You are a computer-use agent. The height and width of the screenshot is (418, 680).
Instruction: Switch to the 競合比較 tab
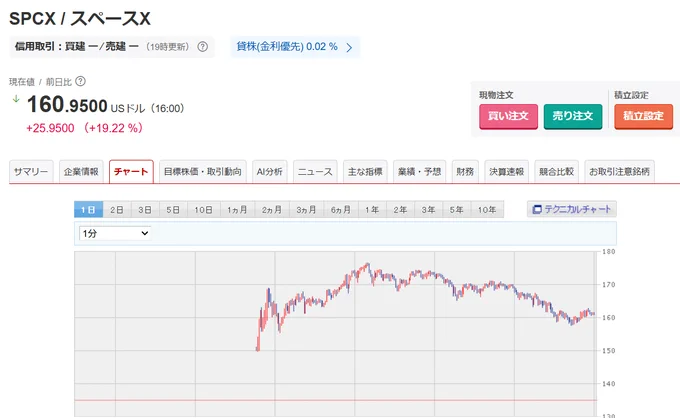coord(556,172)
